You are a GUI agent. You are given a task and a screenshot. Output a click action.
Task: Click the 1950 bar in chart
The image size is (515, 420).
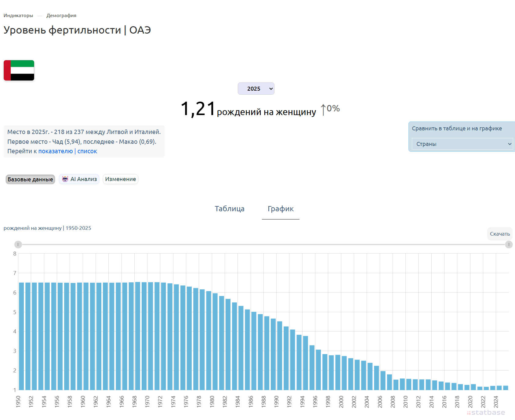pyautogui.click(x=21, y=336)
